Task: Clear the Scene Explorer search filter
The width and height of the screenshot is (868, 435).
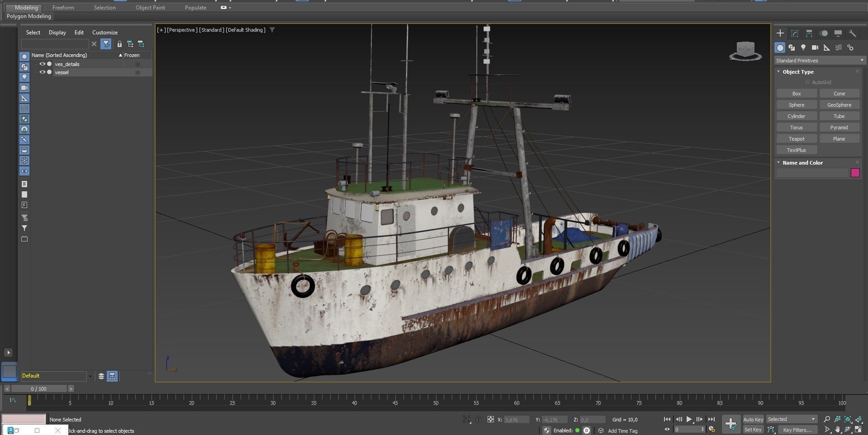Action: tap(94, 44)
